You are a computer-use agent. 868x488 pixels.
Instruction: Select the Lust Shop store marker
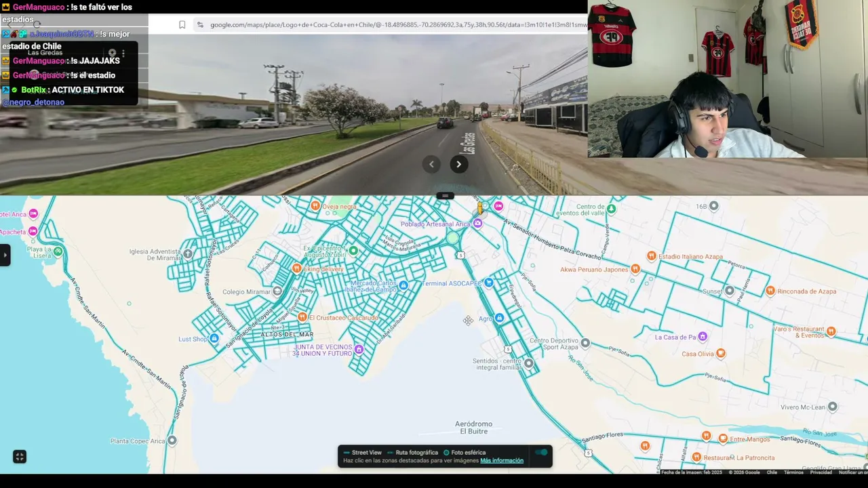tap(214, 339)
